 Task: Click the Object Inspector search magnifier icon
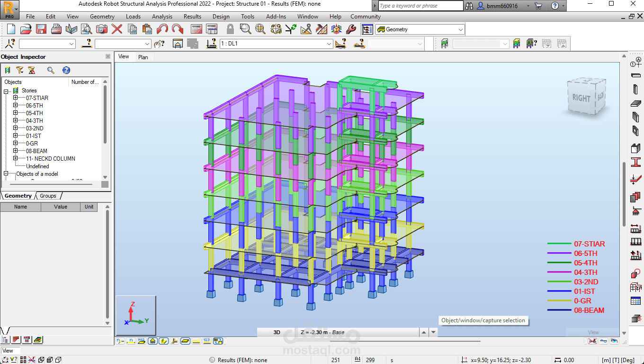coord(51,70)
